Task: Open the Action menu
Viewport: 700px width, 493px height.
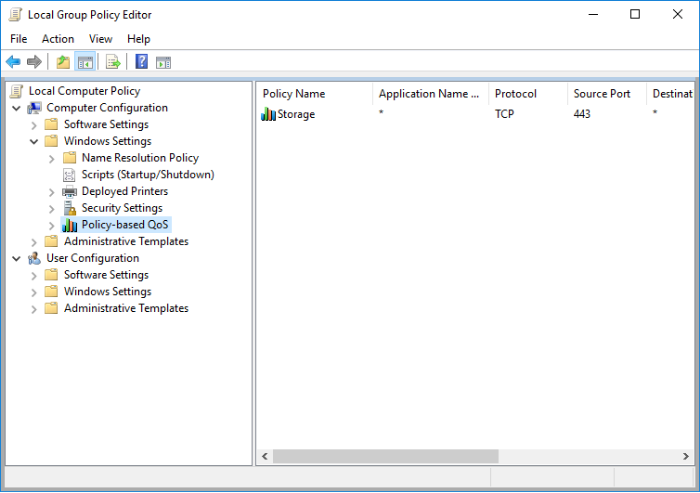Action: [x=58, y=39]
